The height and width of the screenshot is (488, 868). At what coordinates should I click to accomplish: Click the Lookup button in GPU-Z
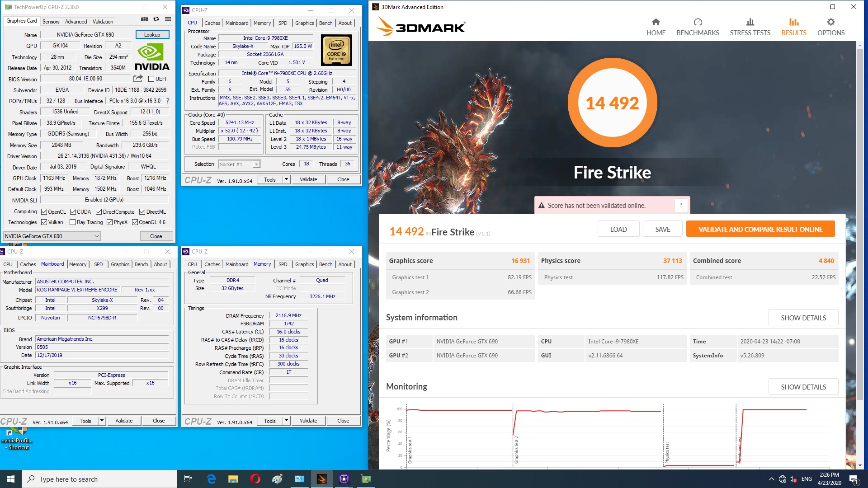(x=152, y=35)
